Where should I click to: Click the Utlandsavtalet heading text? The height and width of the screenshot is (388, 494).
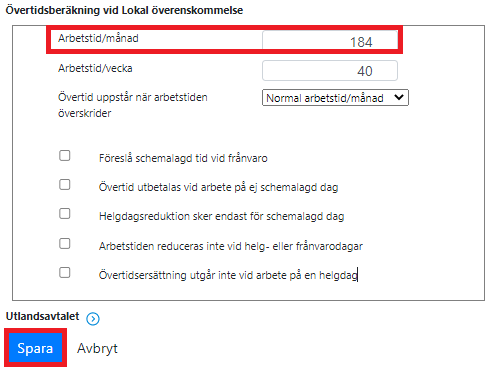43,316
